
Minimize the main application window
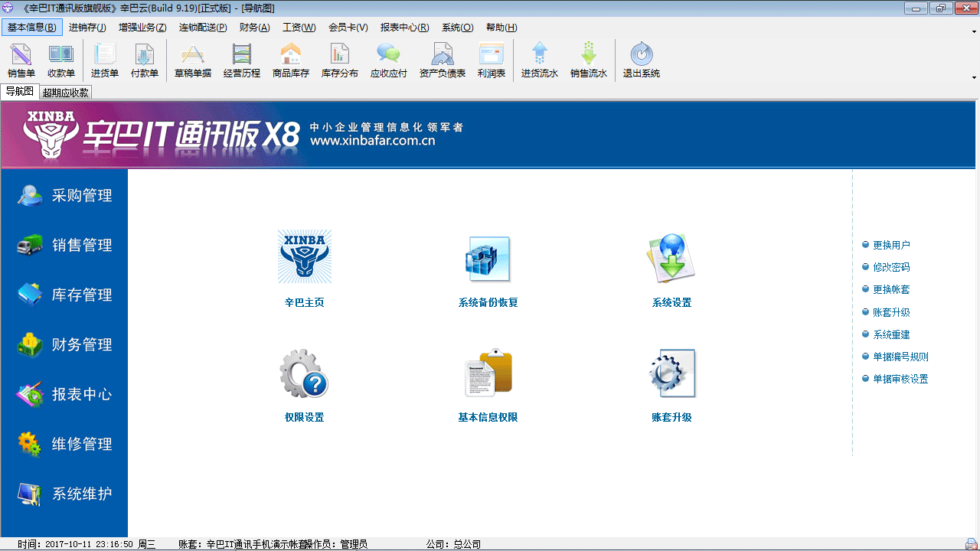click(916, 8)
